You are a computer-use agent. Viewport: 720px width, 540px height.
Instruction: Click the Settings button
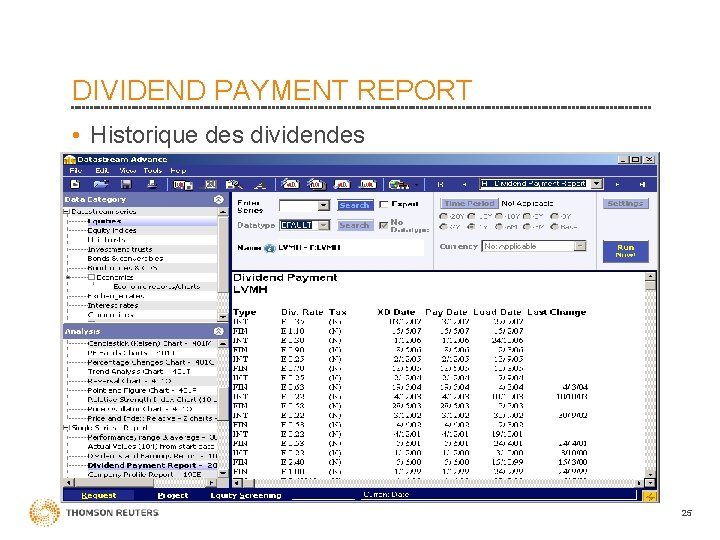point(625,203)
